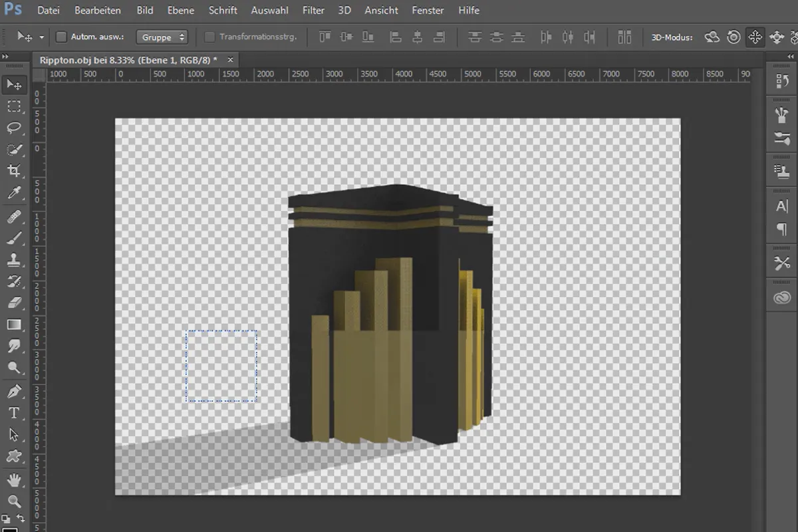Expand the left toolbox with the double arrows
This screenshot has width=798, height=532.
pyautogui.click(x=5, y=57)
